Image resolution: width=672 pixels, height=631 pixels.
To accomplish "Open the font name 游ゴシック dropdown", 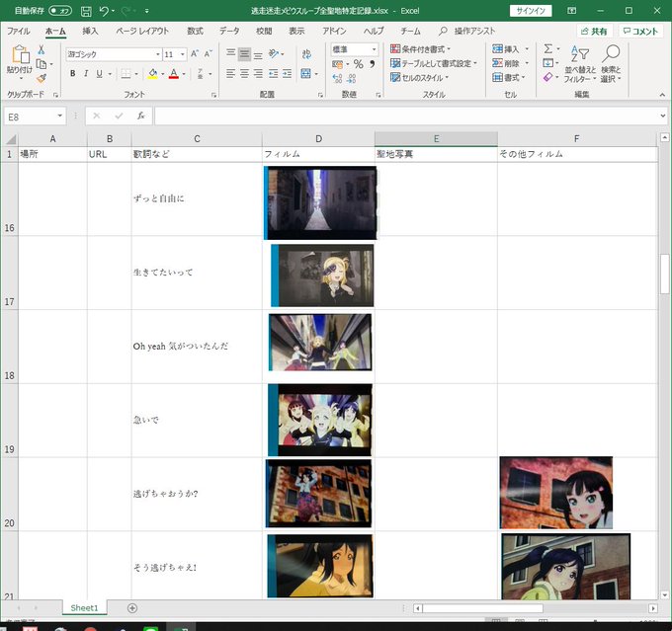I will [157, 54].
